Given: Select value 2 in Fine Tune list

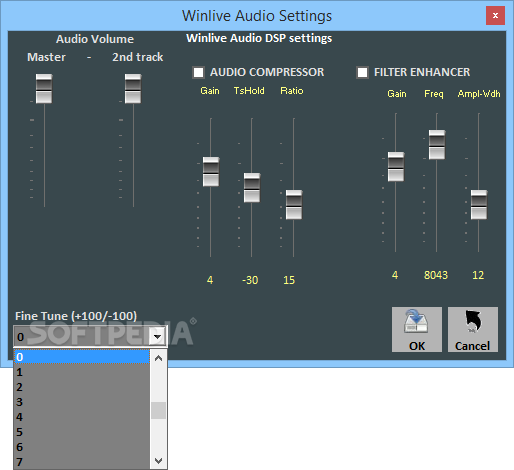Looking at the screenshot, I should point(81,387).
